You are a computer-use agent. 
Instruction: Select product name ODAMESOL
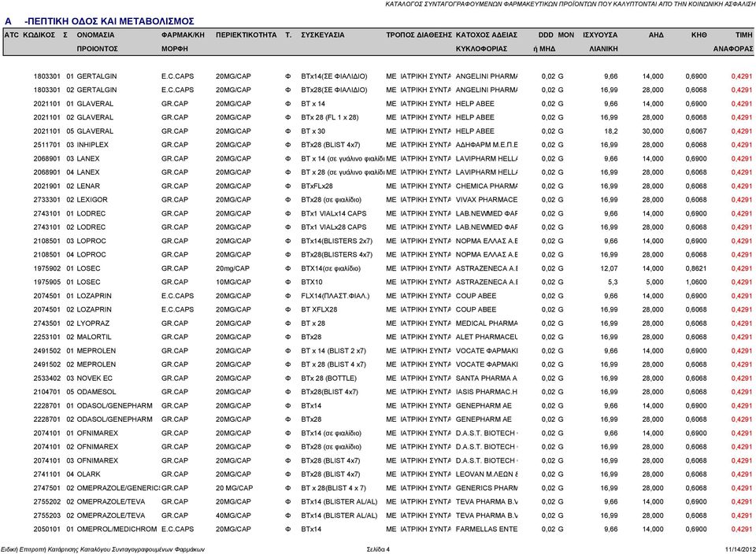[x=96, y=392]
